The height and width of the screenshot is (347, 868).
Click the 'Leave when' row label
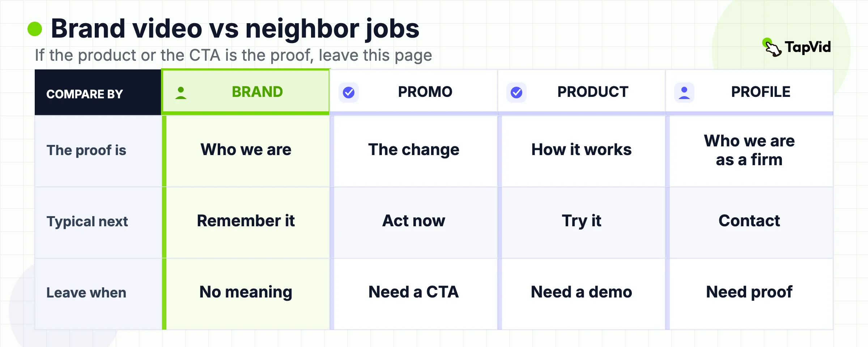pyautogui.click(x=86, y=292)
